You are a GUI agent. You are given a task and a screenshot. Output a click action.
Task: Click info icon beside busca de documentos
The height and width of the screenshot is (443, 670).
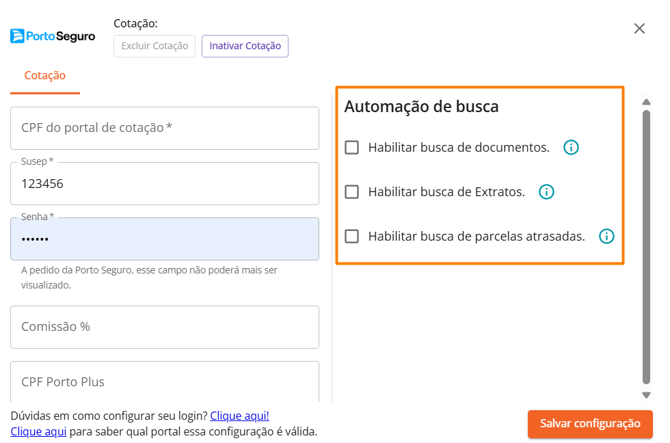point(571,147)
